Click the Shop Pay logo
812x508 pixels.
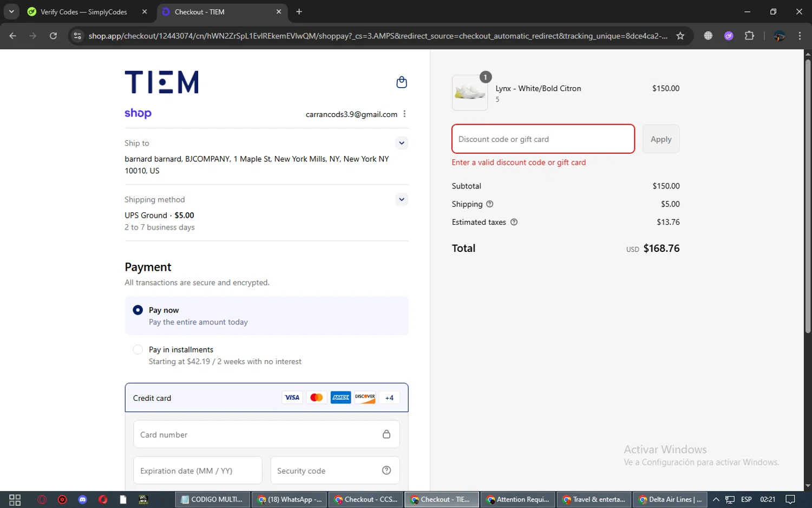point(138,113)
